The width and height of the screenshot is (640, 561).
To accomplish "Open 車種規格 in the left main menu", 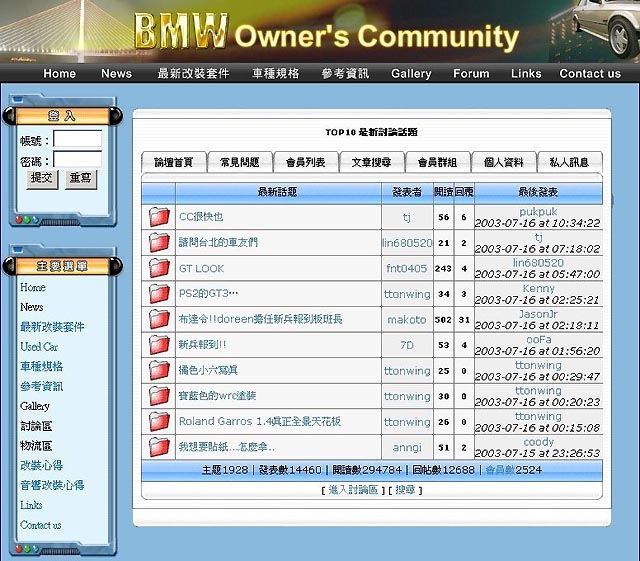I will (x=42, y=366).
